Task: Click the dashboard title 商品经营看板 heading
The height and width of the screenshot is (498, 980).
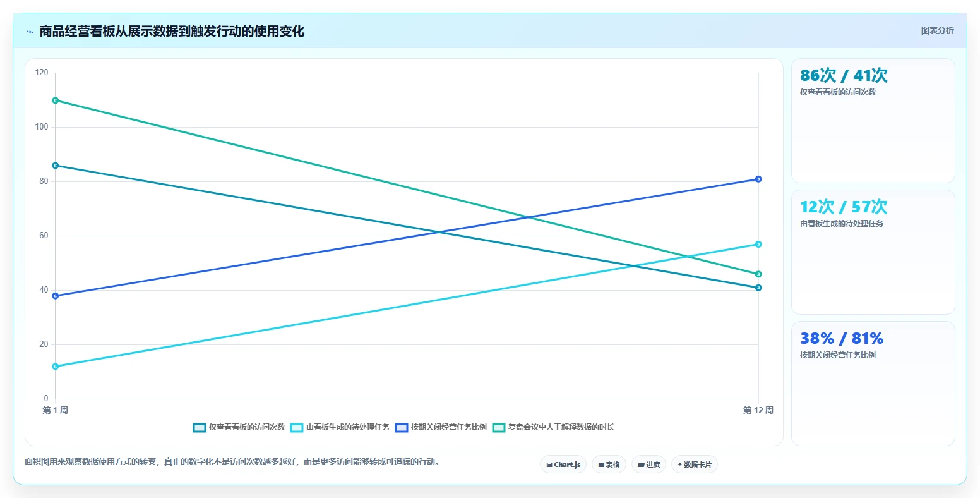Action: click(x=172, y=32)
